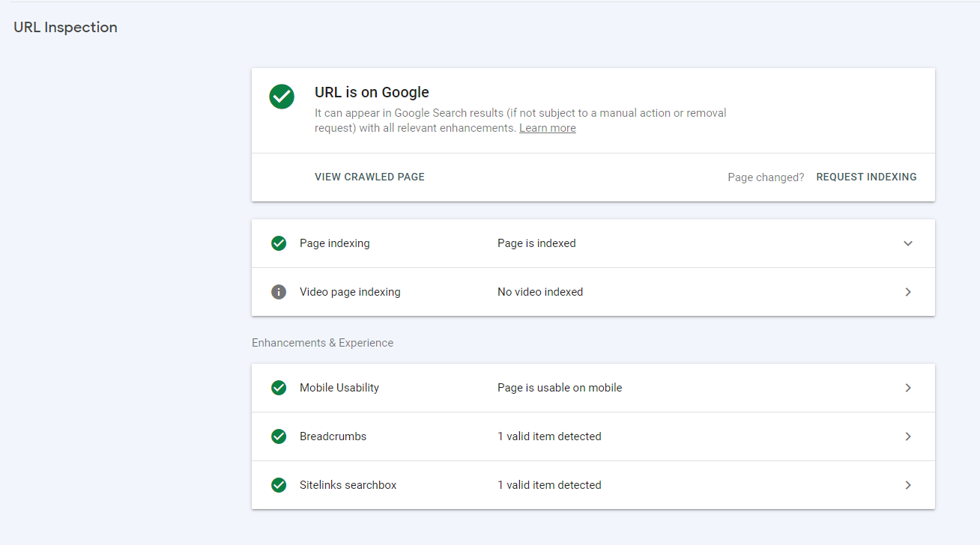Open Sitelinks searchbox details via its chevron
The width and height of the screenshot is (980, 545).
908,485
